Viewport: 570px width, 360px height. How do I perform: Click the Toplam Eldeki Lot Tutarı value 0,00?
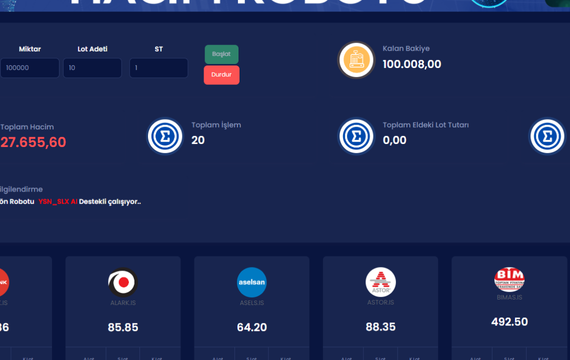click(x=394, y=140)
